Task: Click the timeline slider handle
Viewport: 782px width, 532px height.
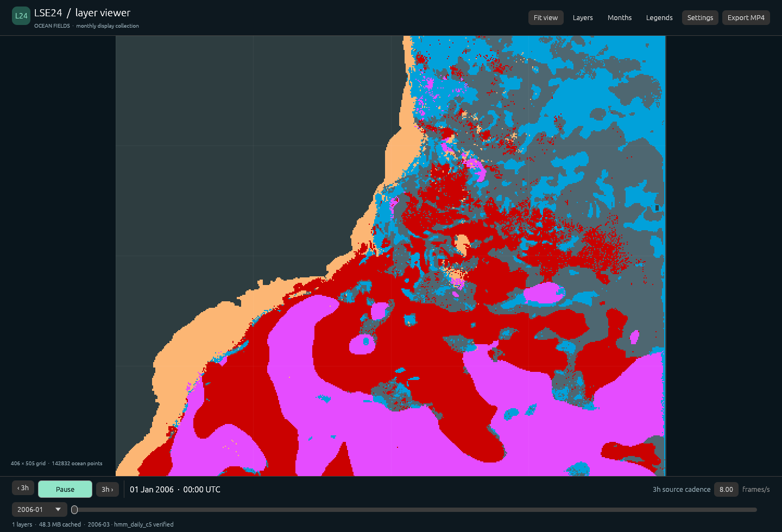Action: (74, 510)
